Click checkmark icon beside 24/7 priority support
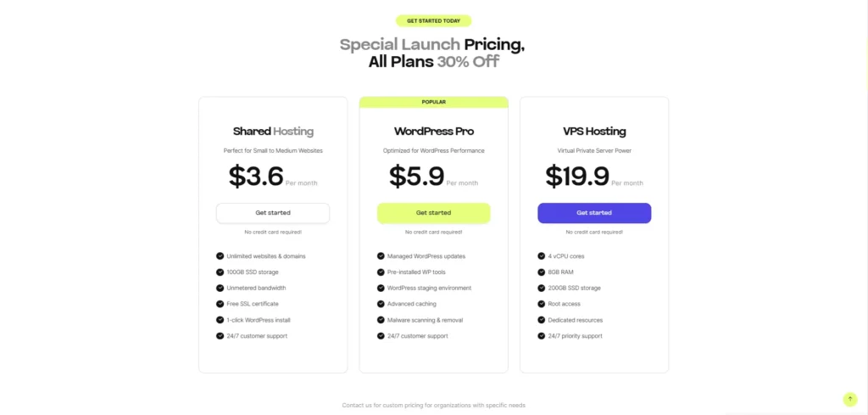The width and height of the screenshot is (868, 415). click(x=541, y=336)
